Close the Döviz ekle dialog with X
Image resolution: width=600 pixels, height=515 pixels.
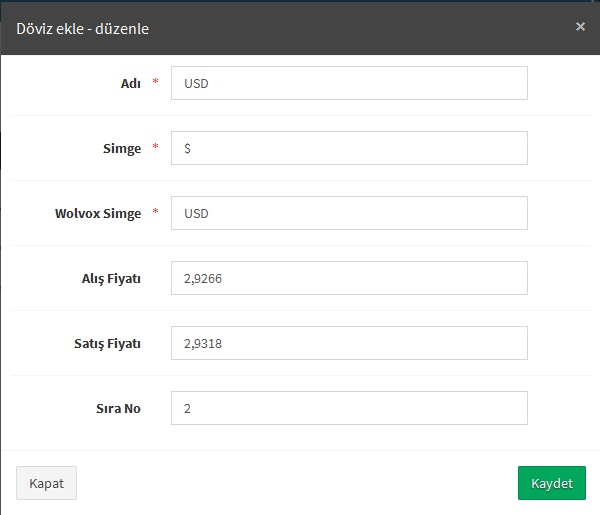point(580,26)
